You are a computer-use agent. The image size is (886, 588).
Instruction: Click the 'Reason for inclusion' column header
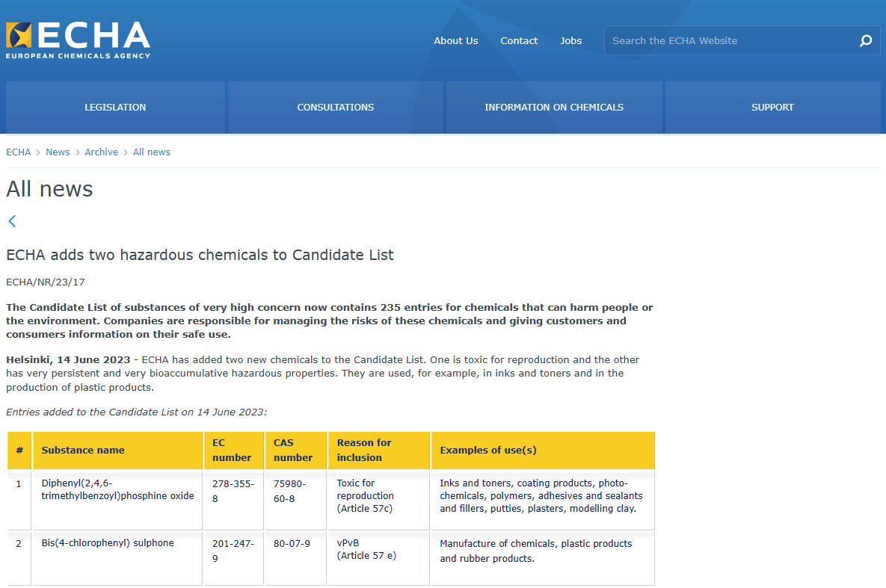click(x=378, y=451)
